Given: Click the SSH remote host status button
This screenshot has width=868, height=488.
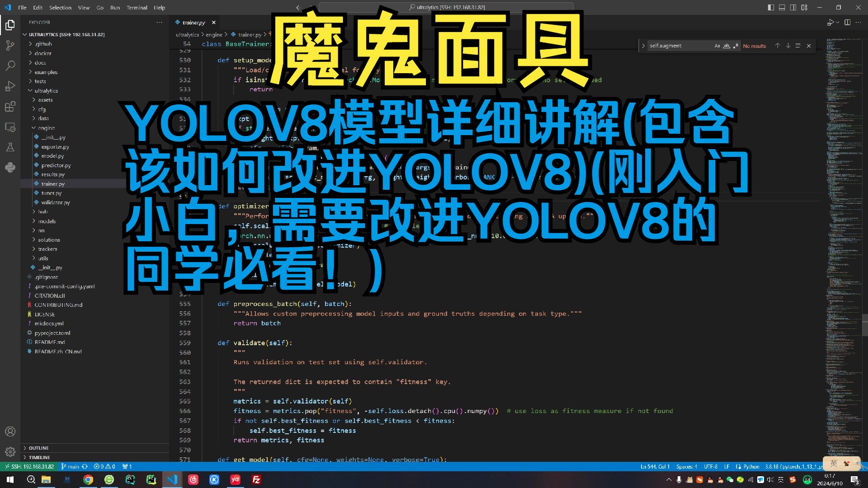Looking at the screenshot, I should coord(28,466).
